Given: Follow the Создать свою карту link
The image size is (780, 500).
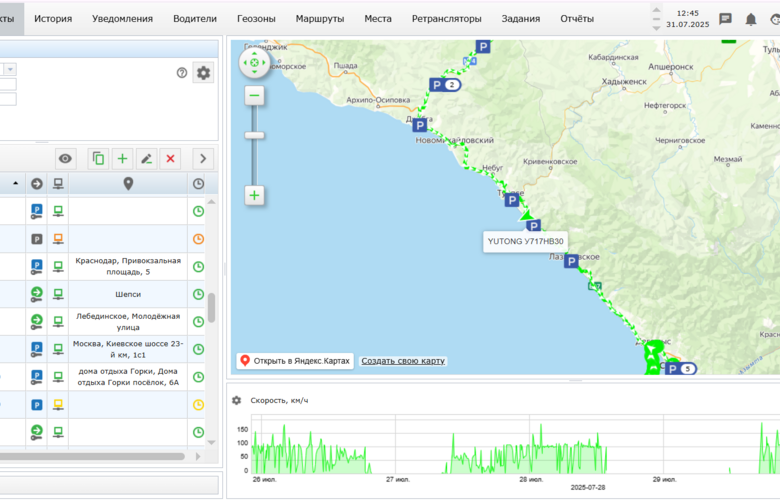Looking at the screenshot, I should pos(403,361).
